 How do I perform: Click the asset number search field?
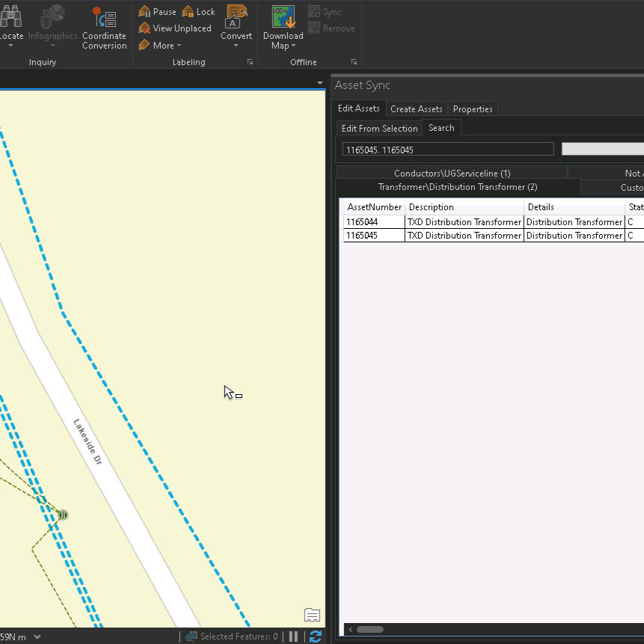coord(448,150)
